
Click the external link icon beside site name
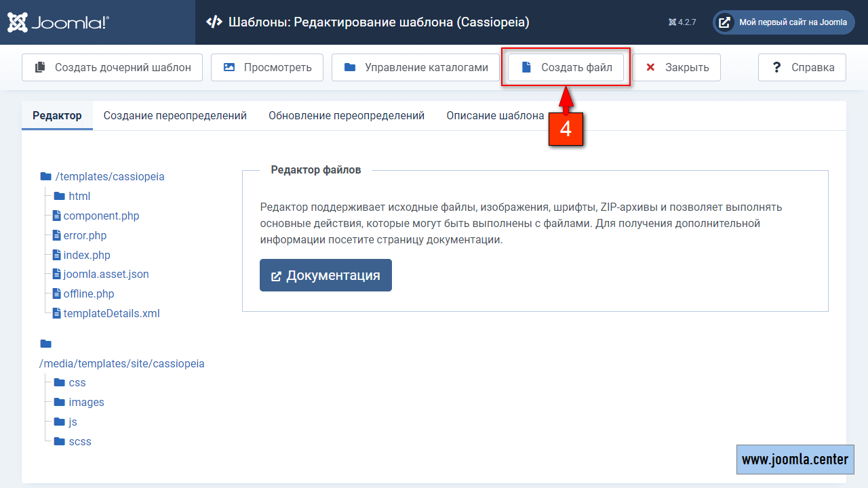(725, 22)
